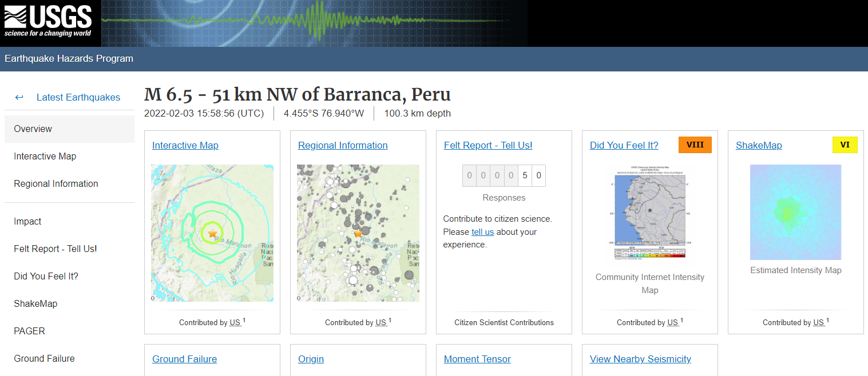Click the yellow VI intensity badge
Screen dimensions: 868x376
(845, 145)
